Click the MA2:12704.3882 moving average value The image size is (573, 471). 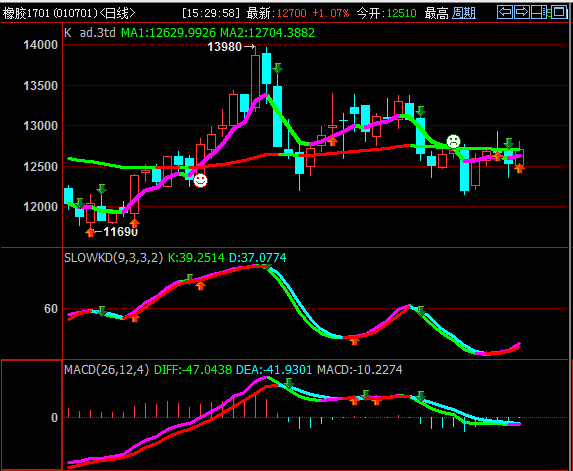point(267,33)
